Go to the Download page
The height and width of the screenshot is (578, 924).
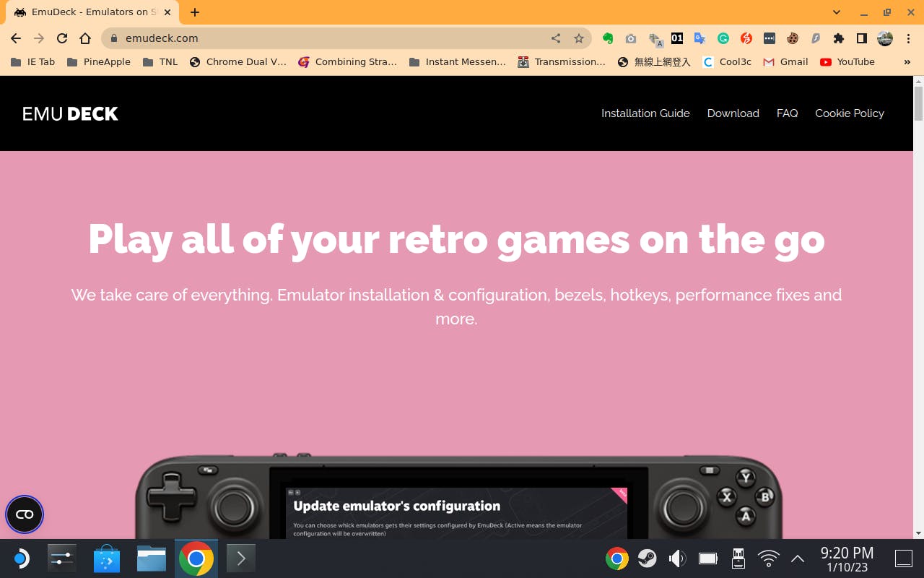pyautogui.click(x=733, y=113)
